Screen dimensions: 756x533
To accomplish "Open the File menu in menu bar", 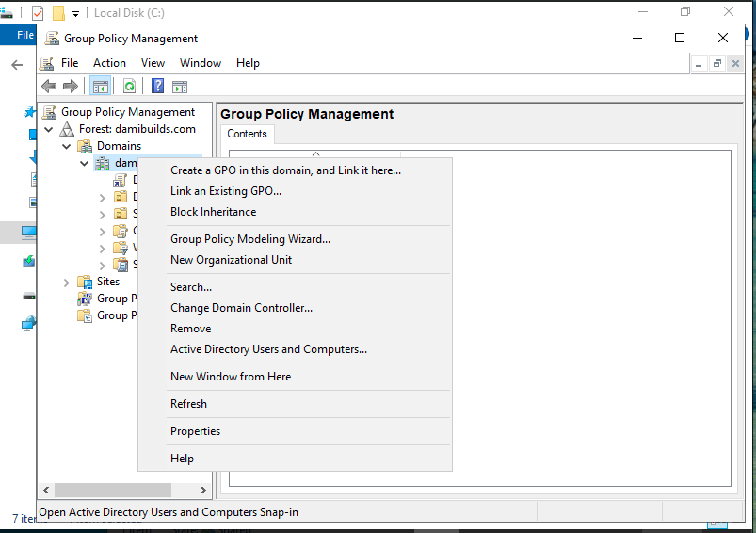I will pos(70,63).
